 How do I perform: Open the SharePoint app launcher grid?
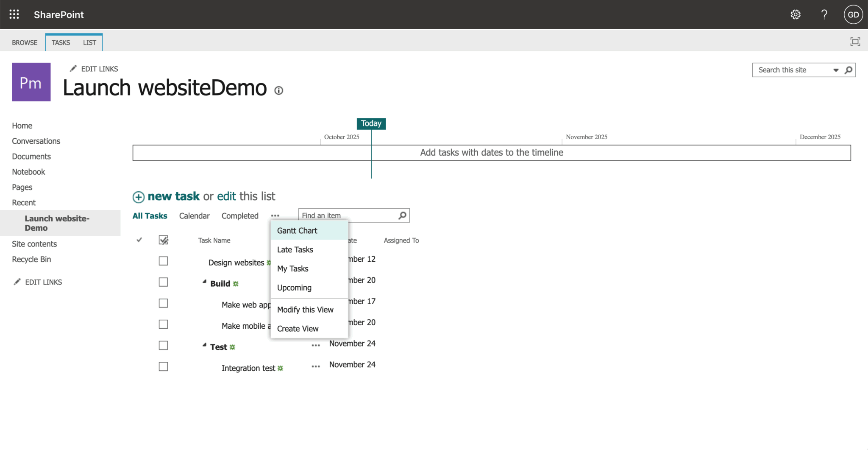[x=14, y=14]
